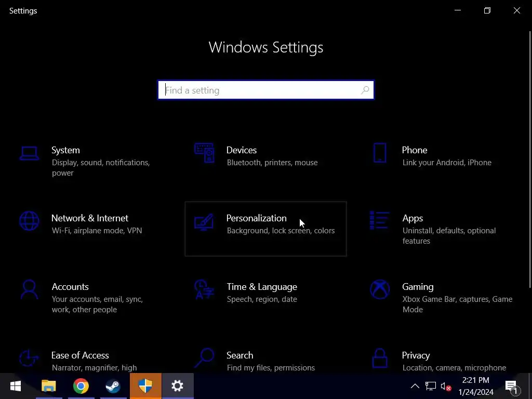The width and height of the screenshot is (532, 399).
Task: Open Devices settings title
Action: (241, 150)
